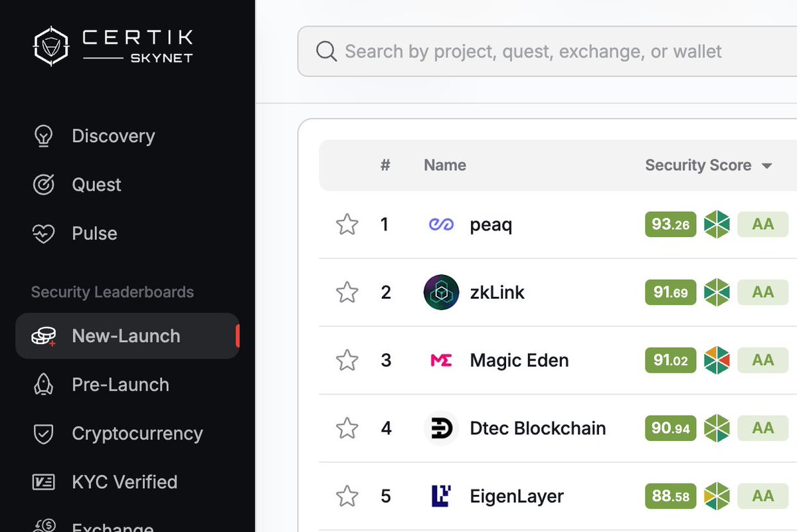This screenshot has width=797, height=532.
Task: Click the AA rating badge for Magic Eden
Action: [762, 360]
